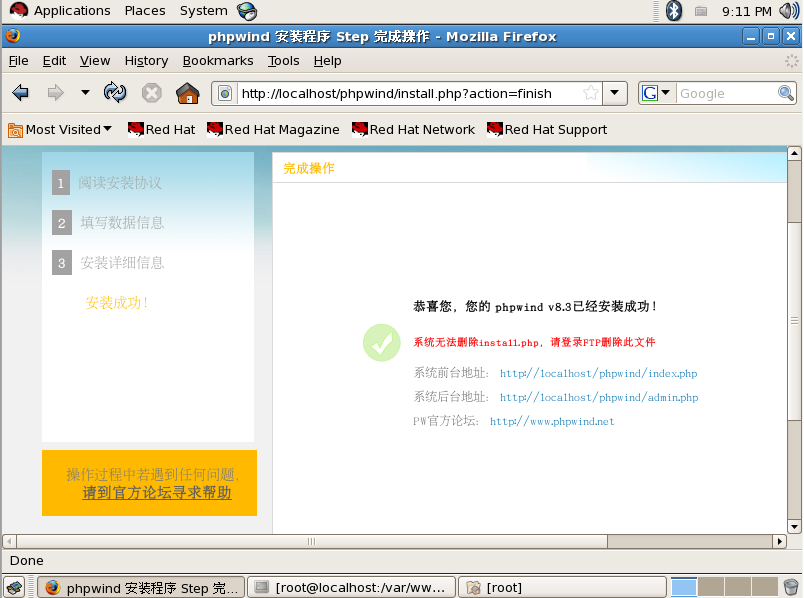Open the Google search engine selector
Screen dimensions: 804x598
656,93
